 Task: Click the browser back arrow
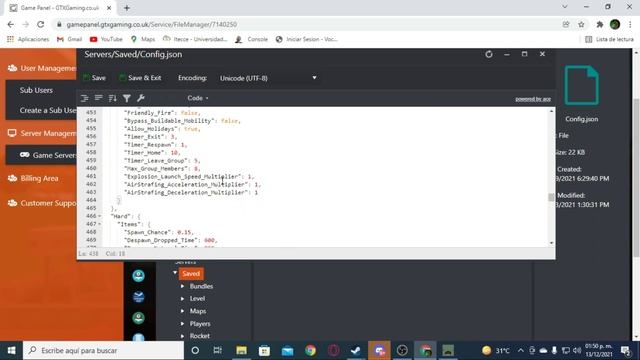(11, 24)
